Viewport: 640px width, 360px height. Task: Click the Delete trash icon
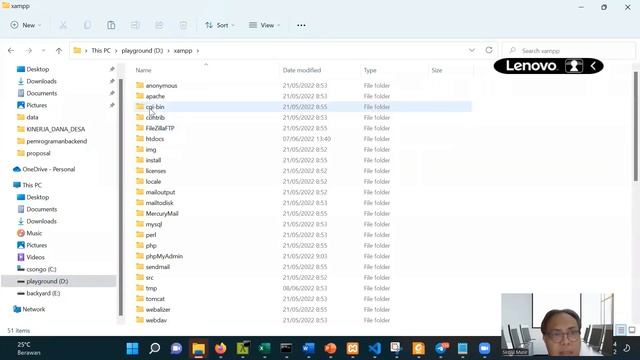click(x=183, y=25)
